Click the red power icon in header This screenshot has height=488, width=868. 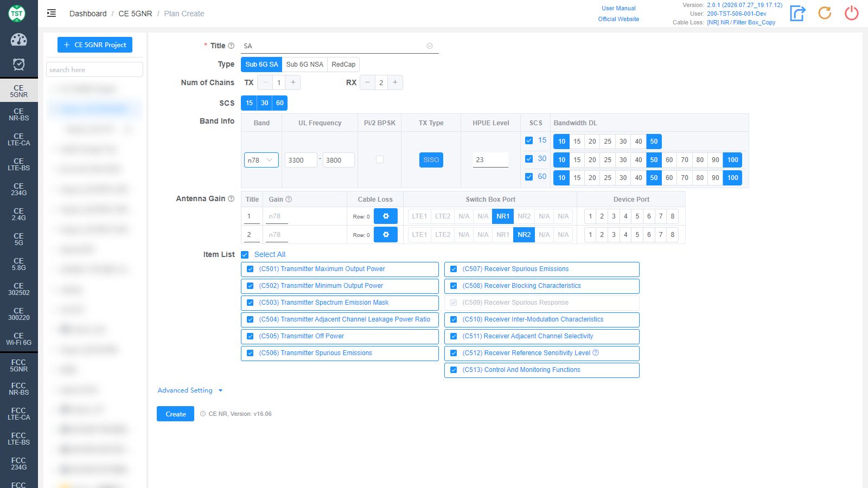[x=852, y=13]
